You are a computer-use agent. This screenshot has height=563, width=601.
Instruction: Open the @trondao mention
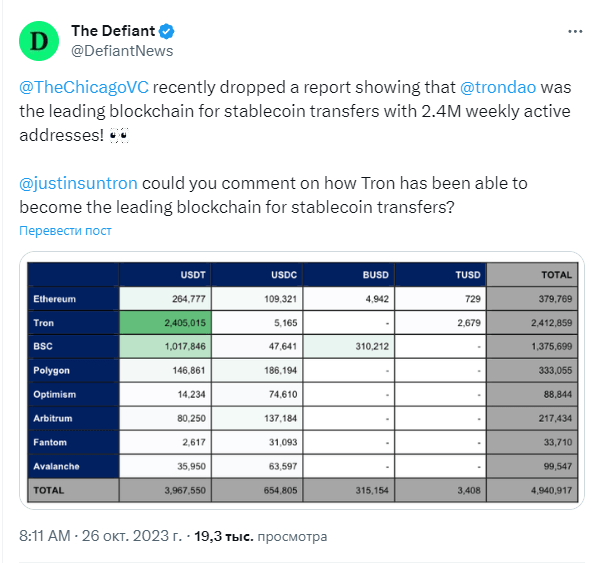click(498, 87)
